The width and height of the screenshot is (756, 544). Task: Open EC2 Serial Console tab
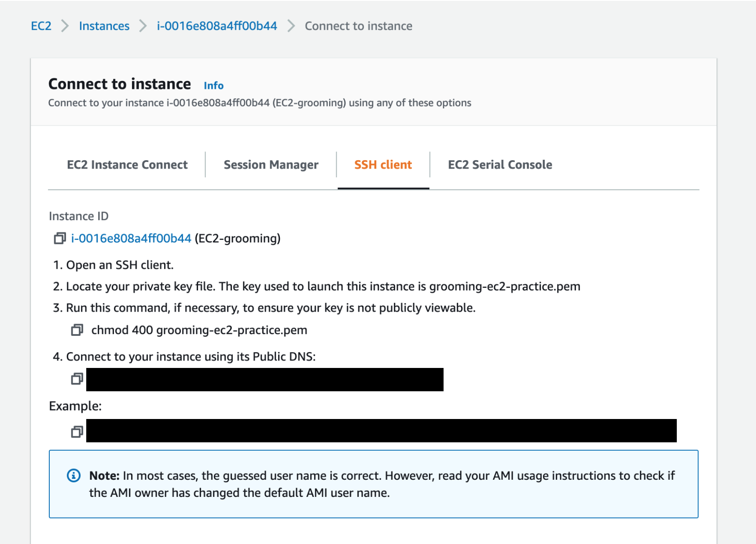[500, 165]
